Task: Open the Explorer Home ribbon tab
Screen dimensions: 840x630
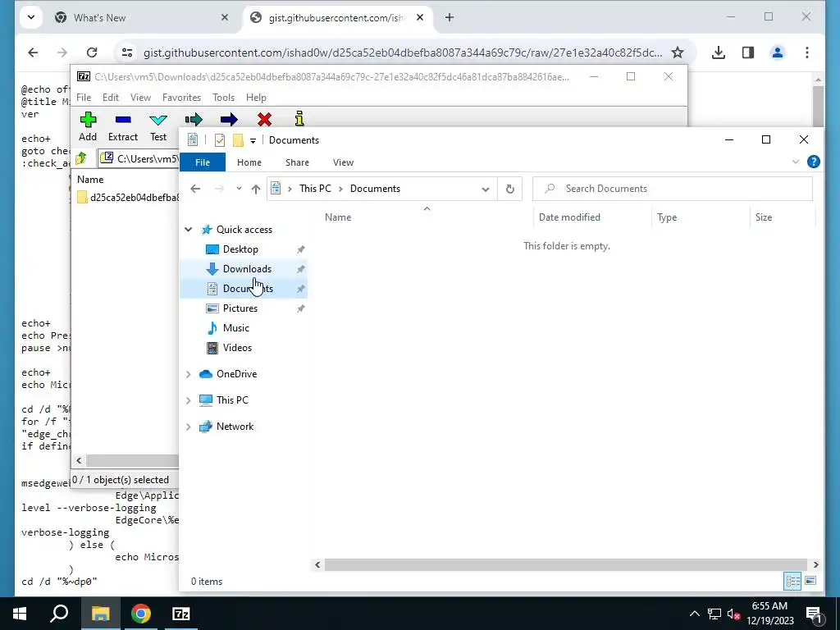Action: pyautogui.click(x=249, y=162)
